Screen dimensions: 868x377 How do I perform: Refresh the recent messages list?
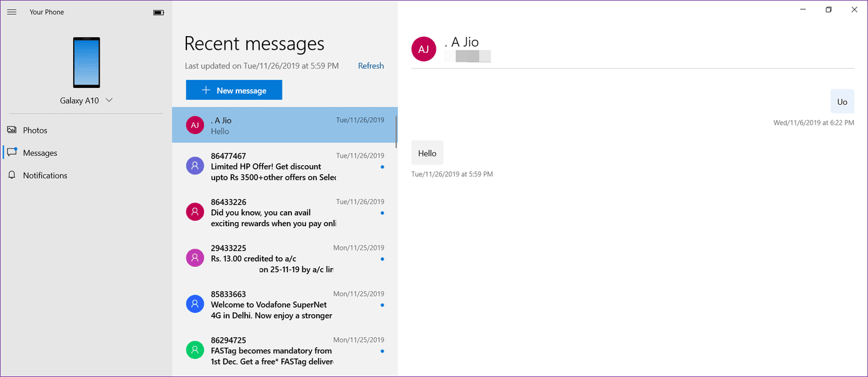pos(371,65)
